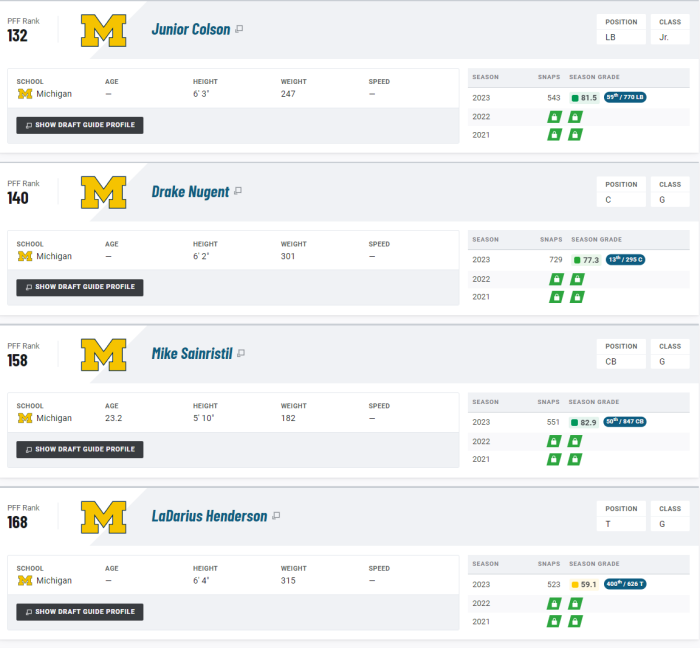Image resolution: width=700 pixels, height=648 pixels.
Task: Click the 2021 locked grade icon for Nugent
Action: tap(576, 297)
